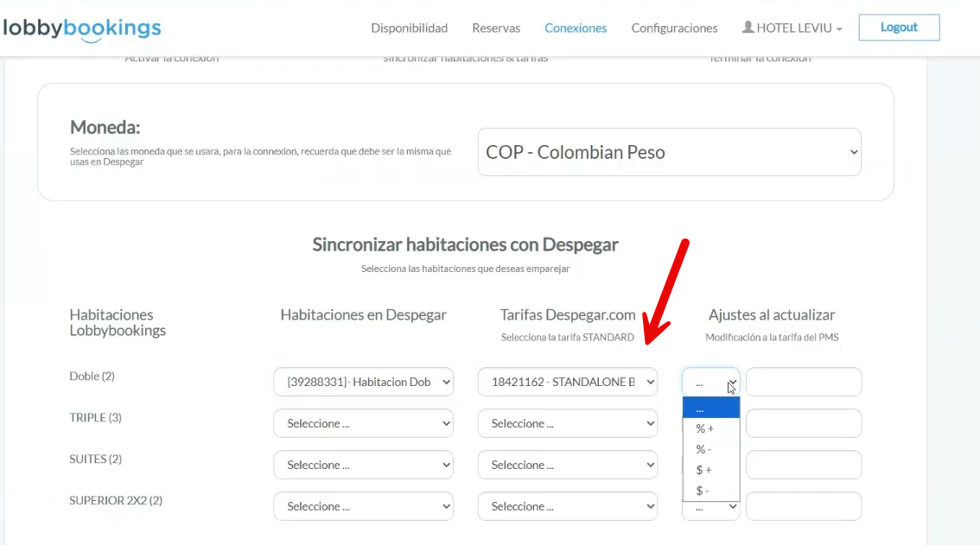Click the 'Tarifas Despegar.com' column header

pos(568,314)
